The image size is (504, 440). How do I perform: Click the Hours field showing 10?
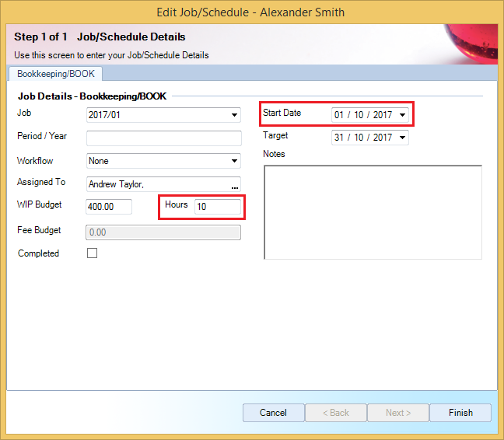coord(218,207)
